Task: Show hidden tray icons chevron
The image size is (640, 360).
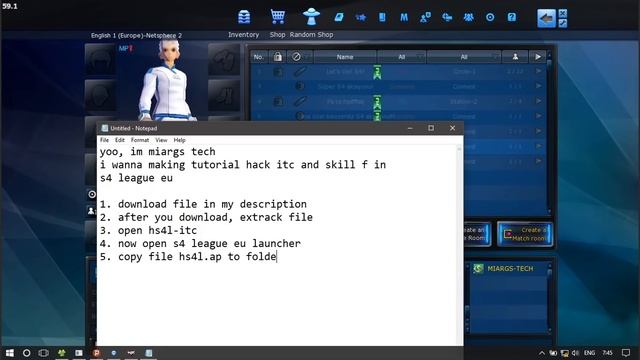Action: (542, 353)
